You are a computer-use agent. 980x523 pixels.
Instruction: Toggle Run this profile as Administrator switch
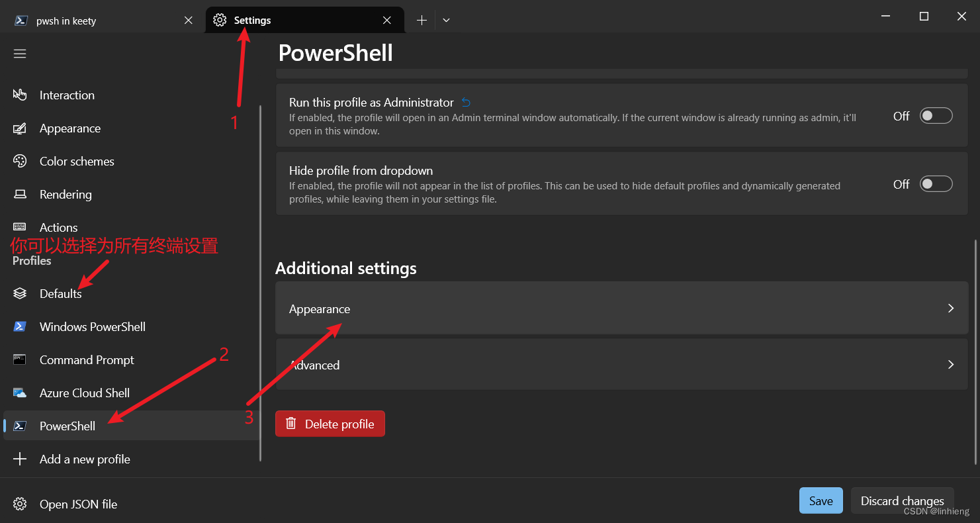pos(936,116)
